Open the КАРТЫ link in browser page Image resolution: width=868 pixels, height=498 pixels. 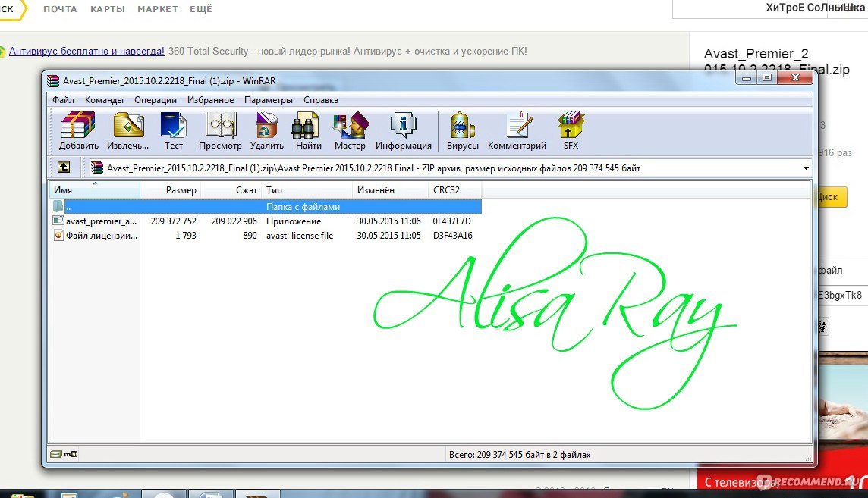(x=108, y=9)
